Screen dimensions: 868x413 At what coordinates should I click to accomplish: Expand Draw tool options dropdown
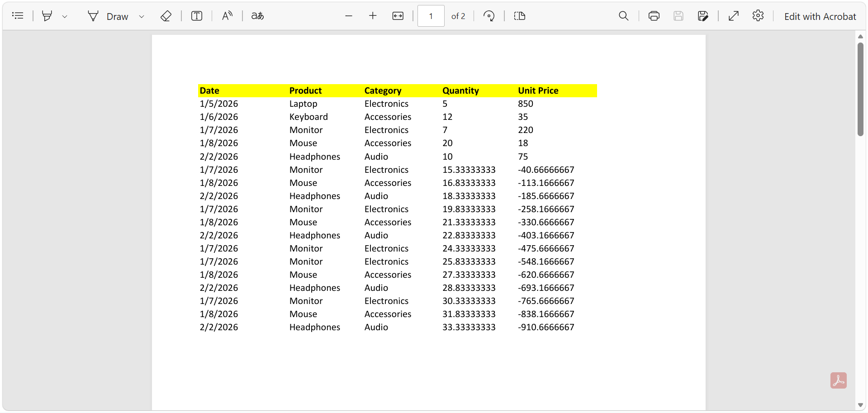pos(142,16)
